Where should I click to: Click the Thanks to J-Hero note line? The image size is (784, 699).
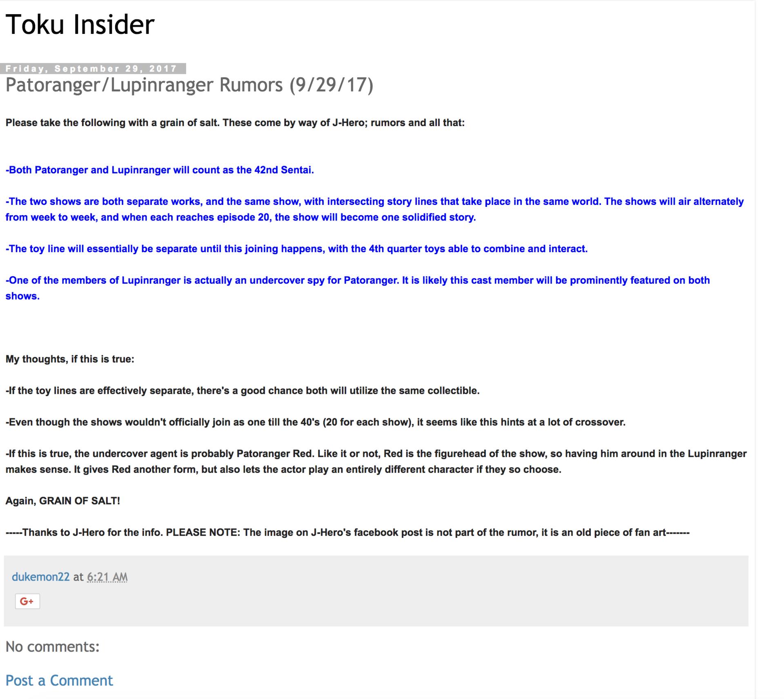(x=347, y=533)
